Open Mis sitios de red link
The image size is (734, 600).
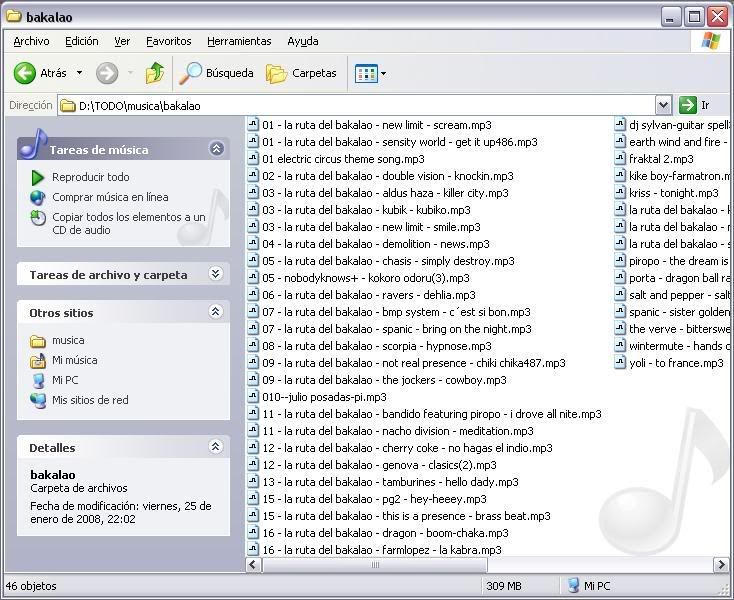point(90,400)
